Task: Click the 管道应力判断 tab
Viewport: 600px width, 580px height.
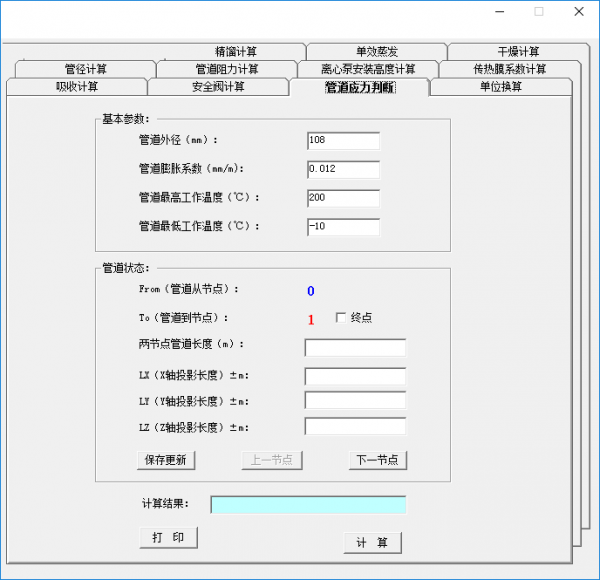Action: (360, 87)
